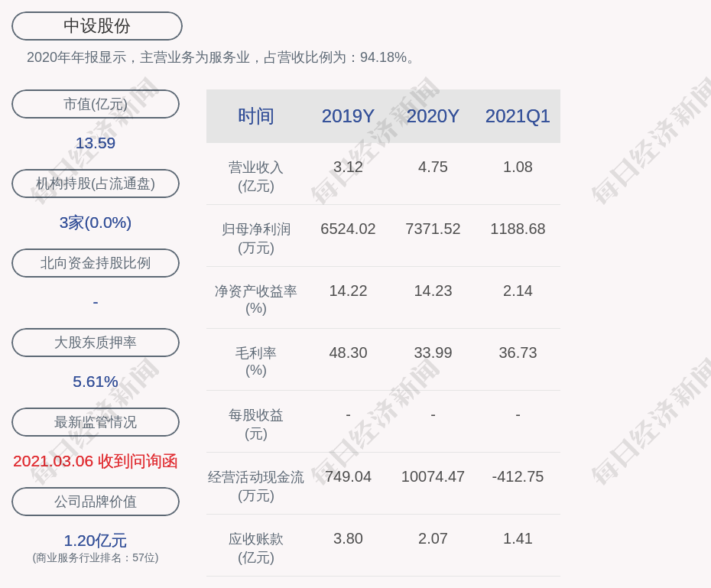This screenshot has height=588, width=711.
Task: Select receivables value 2.07
Action: [x=433, y=538]
